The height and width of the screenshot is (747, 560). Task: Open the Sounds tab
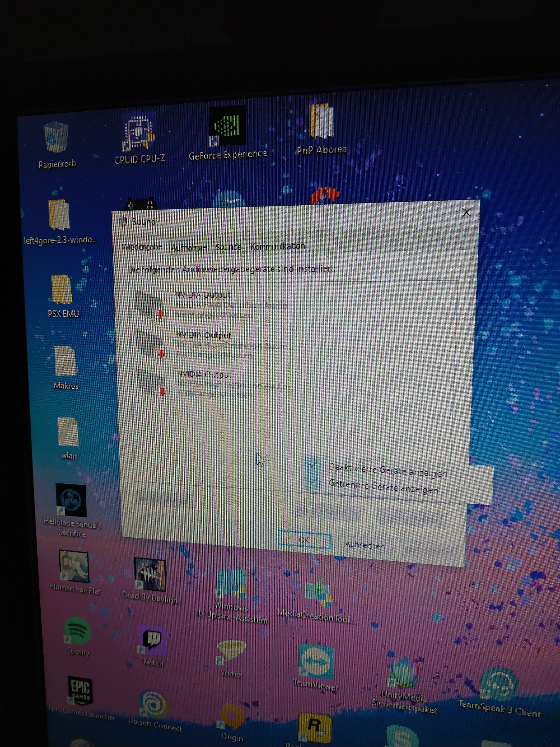(228, 247)
